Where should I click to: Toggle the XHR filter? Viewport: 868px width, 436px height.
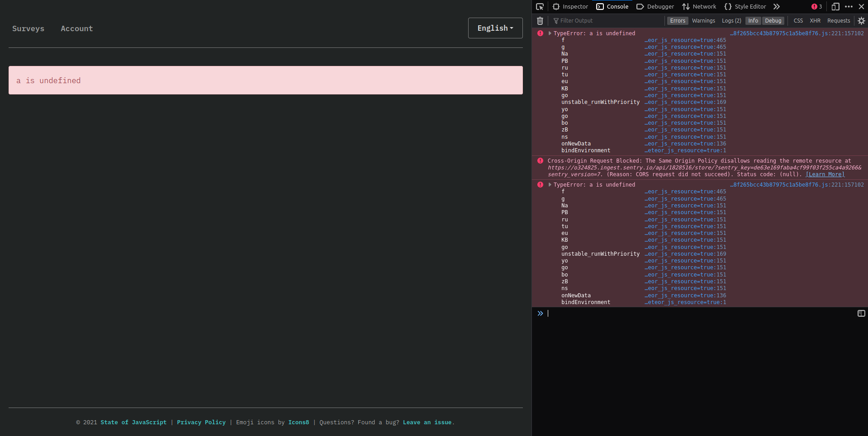[815, 21]
